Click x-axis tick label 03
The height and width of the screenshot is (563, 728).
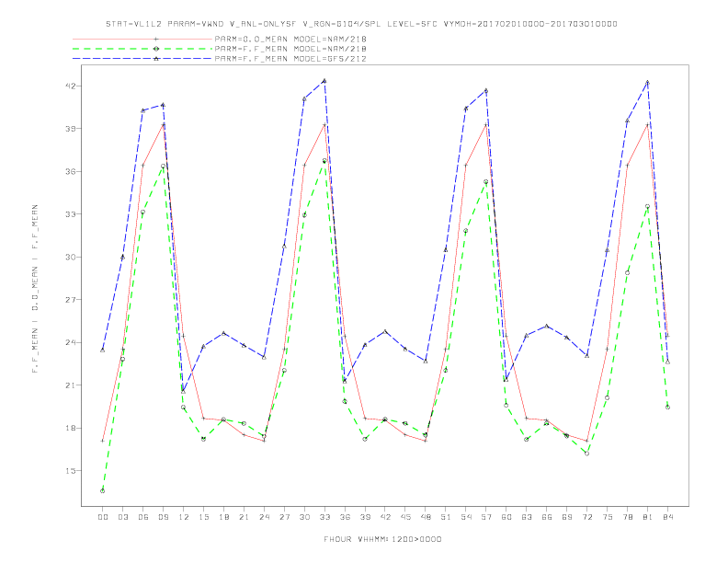(x=122, y=517)
